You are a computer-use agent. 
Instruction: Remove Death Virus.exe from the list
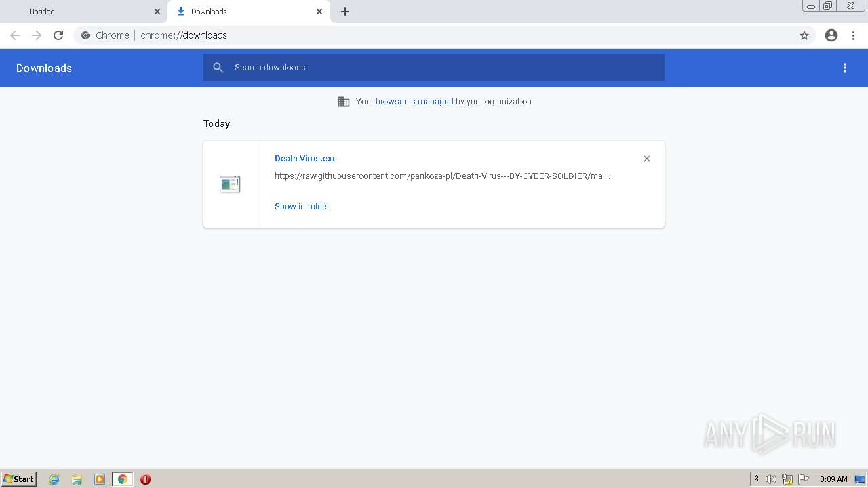(x=647, y=159)
